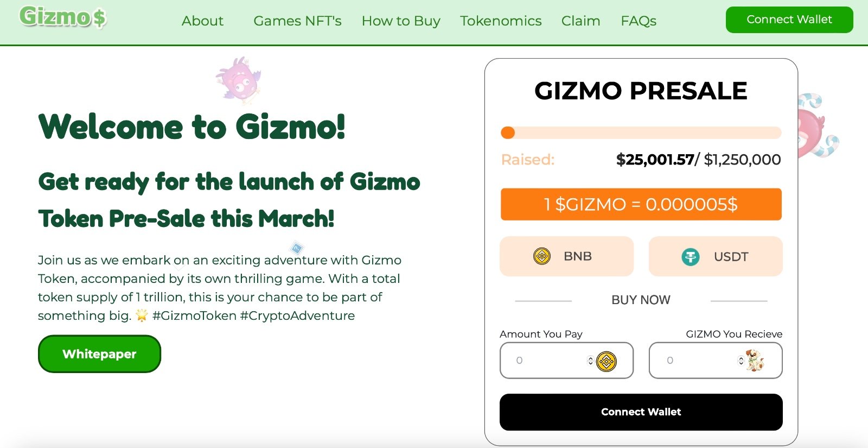Click the green Connect Wallet header button
Screen dimensions: 868x448
pos(789,20)
